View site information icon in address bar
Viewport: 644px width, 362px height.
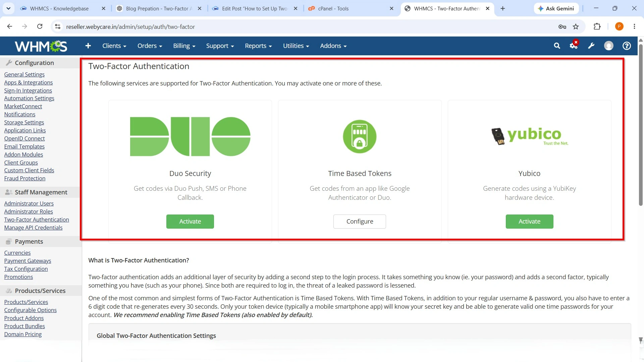(58, 26)
